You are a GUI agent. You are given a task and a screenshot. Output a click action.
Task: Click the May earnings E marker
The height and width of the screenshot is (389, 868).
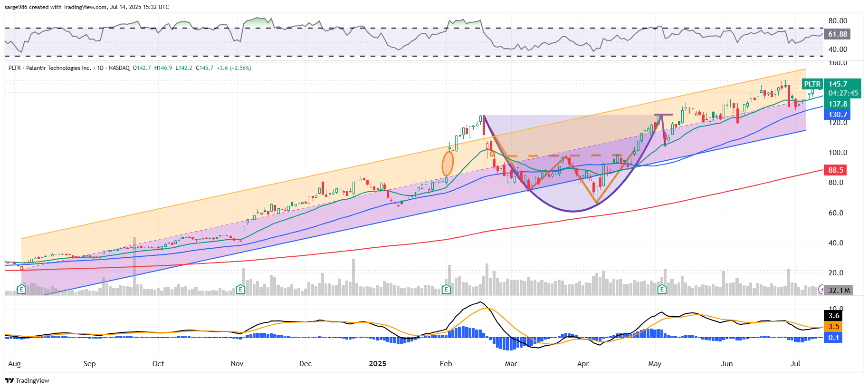(662, 289)
